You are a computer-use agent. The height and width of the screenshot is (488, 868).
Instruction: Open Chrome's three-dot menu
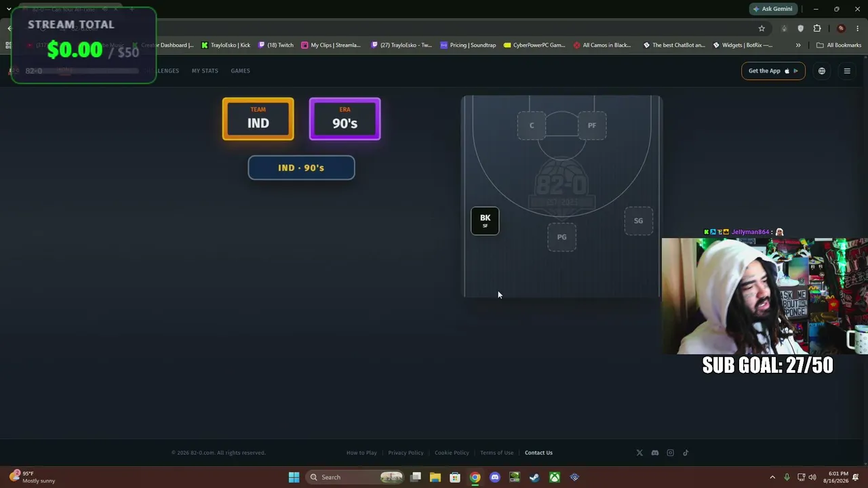click(858, 28)
